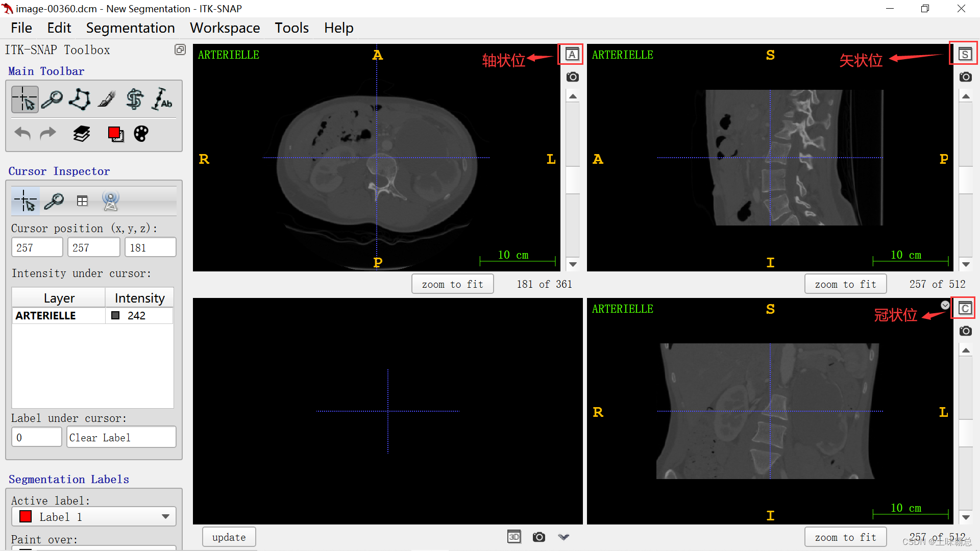980x551 pixels.
Task: Click axial view zoom to fit
Action: coord(452,284)
